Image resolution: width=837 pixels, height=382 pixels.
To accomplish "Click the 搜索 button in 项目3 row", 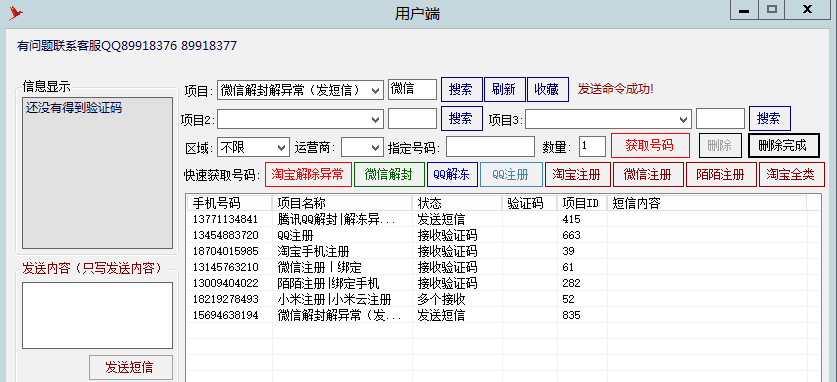I will coord(769,118).
